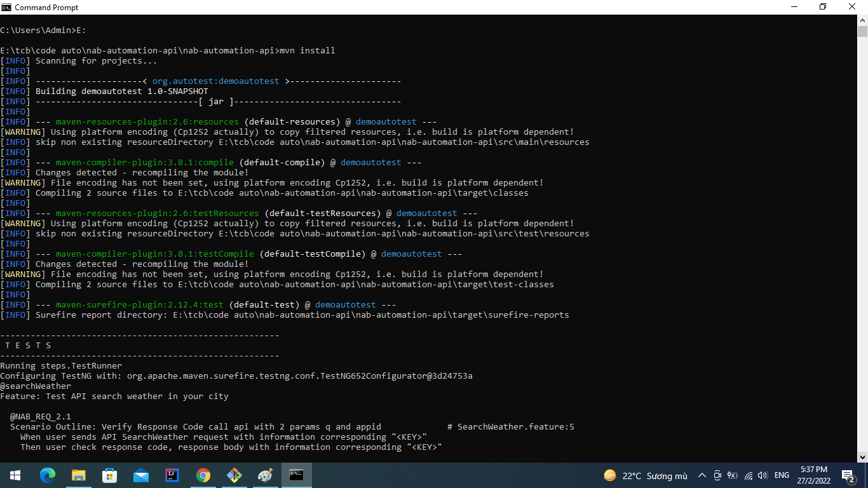Open the Command Prompt title bar system menu icon
Screen dimensions: 868x488
pos(6,7)
